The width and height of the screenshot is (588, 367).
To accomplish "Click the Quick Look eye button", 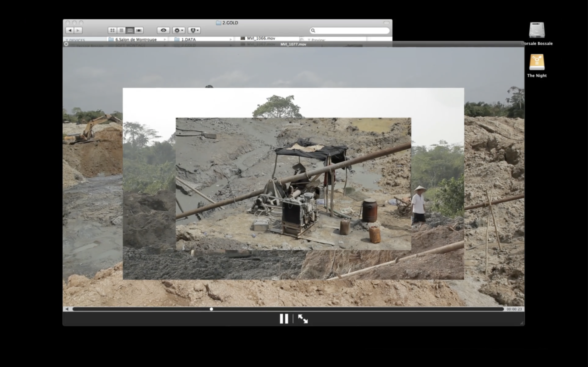I will (x=163, y=30).
